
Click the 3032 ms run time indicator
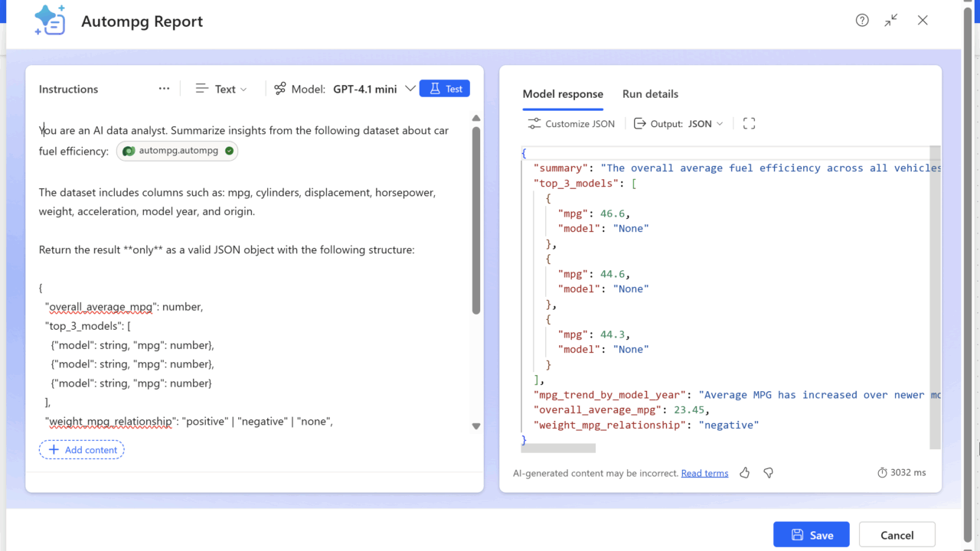(x=901, y=473)
